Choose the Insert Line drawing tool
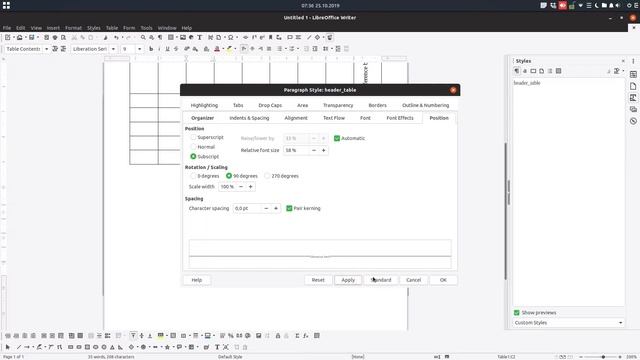This screenshot has height=360, width=640. click(18, 347)
